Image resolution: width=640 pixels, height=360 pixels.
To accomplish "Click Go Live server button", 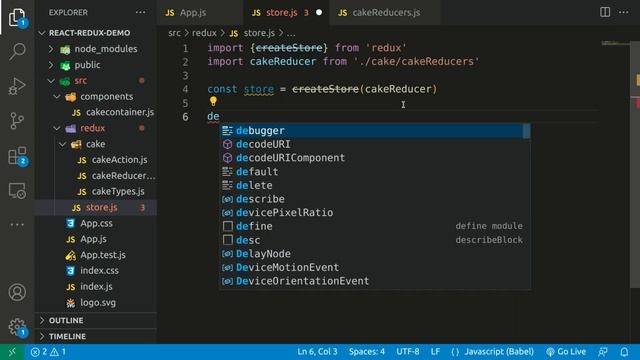I will click(x=566, y=352).
